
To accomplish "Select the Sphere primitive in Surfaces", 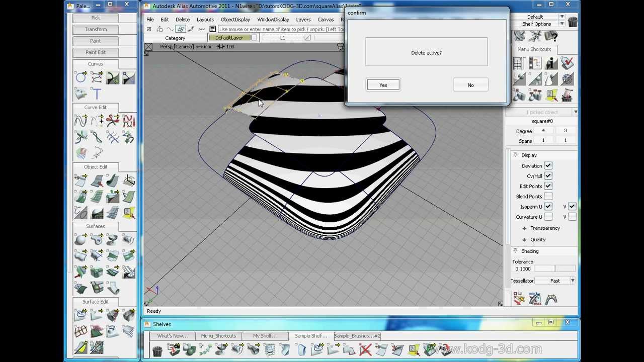I will point(80,239).
